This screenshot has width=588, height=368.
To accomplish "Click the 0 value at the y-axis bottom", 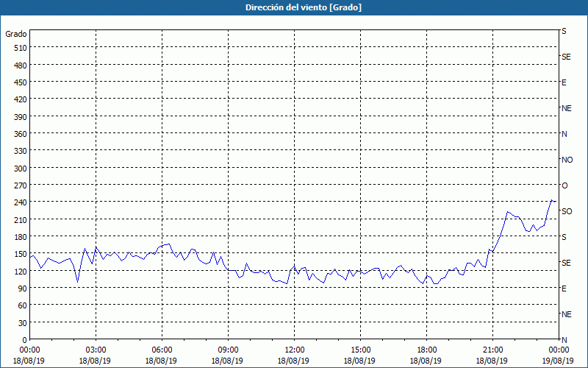I will pos(24,340).
